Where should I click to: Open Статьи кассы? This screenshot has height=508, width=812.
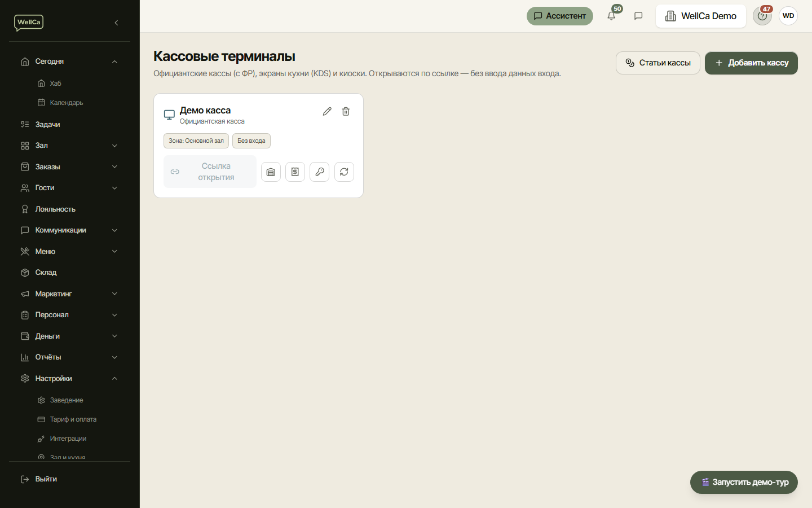[658, 63]
